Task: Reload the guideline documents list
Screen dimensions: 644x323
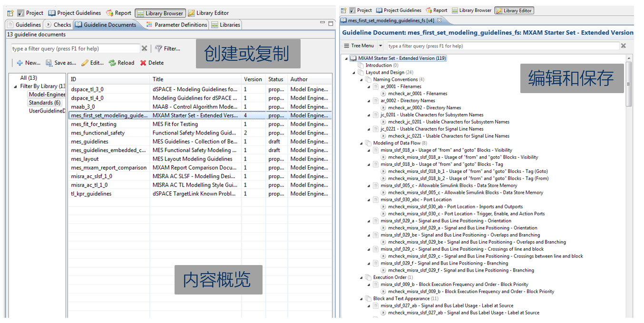Action: [x=112, y=63]
